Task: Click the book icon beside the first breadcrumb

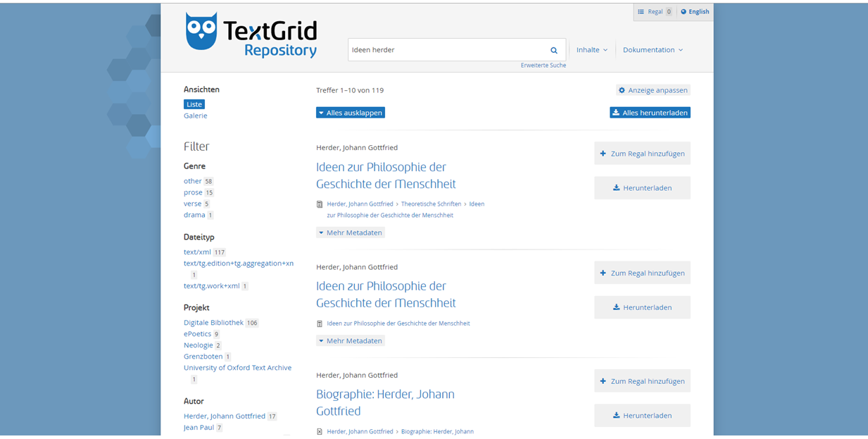Action: pyautogui.click(x=319, y=204)
